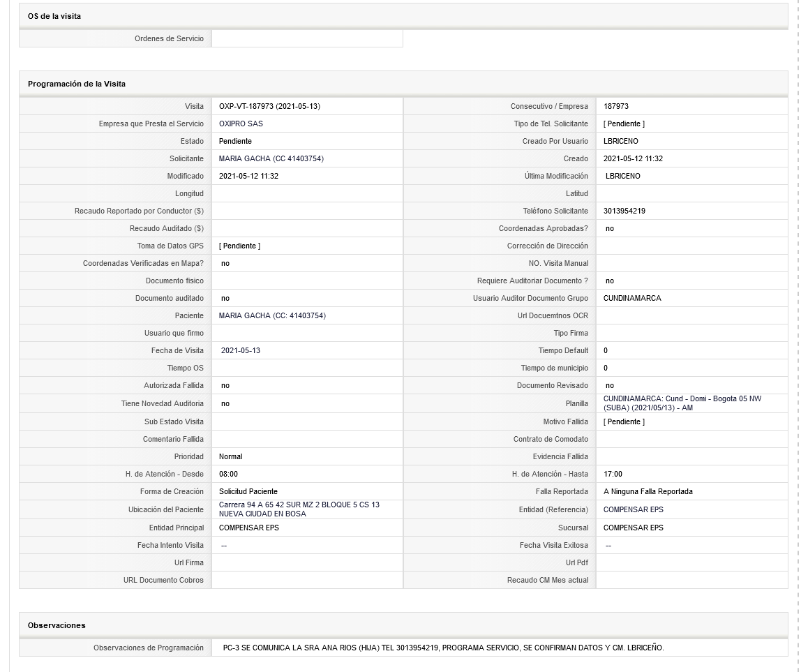
Task: Select Falla Reportada value A Ninguna Falla Reportada
Action: [648, 492]
